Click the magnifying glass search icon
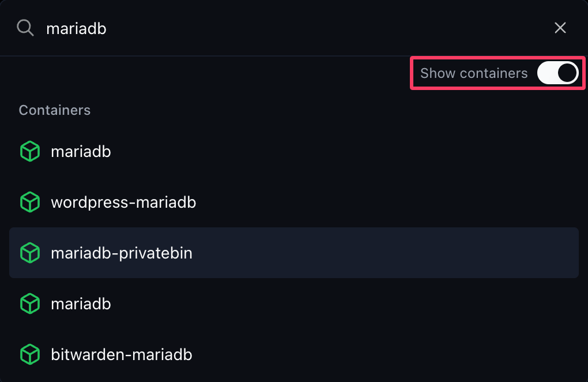The height and width of the screenshot is (382, 588). pos(25,28)
